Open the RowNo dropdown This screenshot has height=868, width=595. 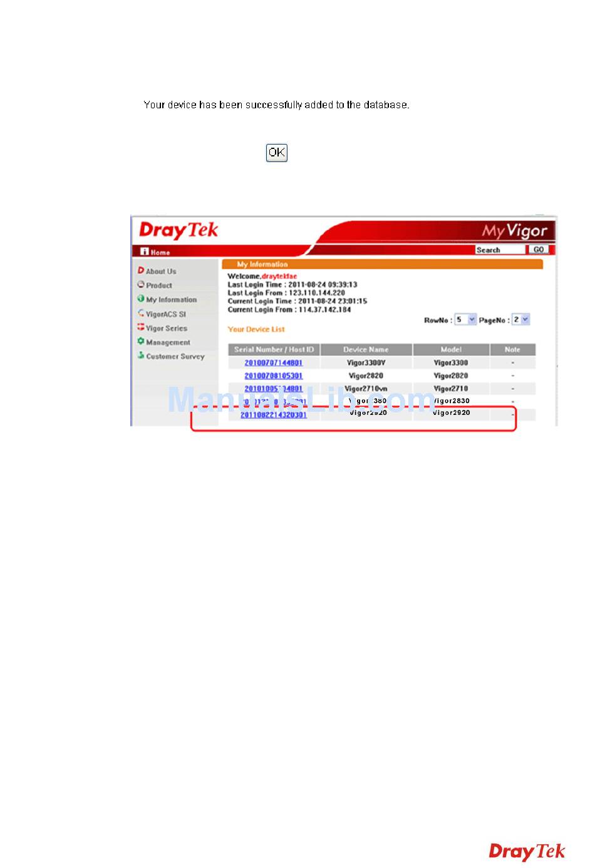tap(465, 319)
